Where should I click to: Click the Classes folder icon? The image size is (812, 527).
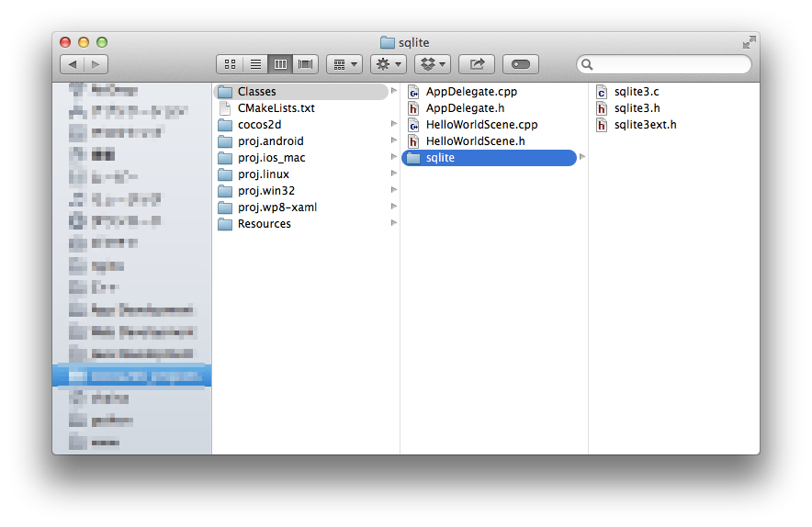coord(225,92)
